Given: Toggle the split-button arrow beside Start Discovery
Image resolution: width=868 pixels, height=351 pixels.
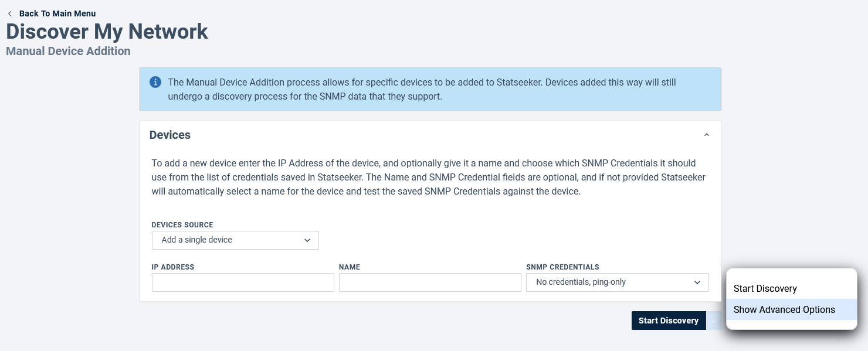Looking at the screenshot, I should coord(714,321).
